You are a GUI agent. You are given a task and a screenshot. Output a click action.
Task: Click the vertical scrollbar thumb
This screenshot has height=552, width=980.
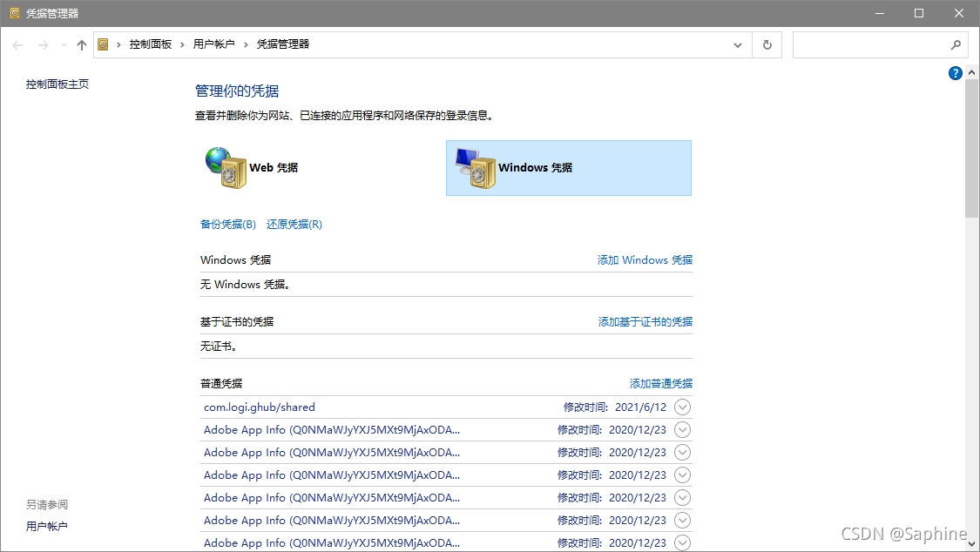[971, 149]
